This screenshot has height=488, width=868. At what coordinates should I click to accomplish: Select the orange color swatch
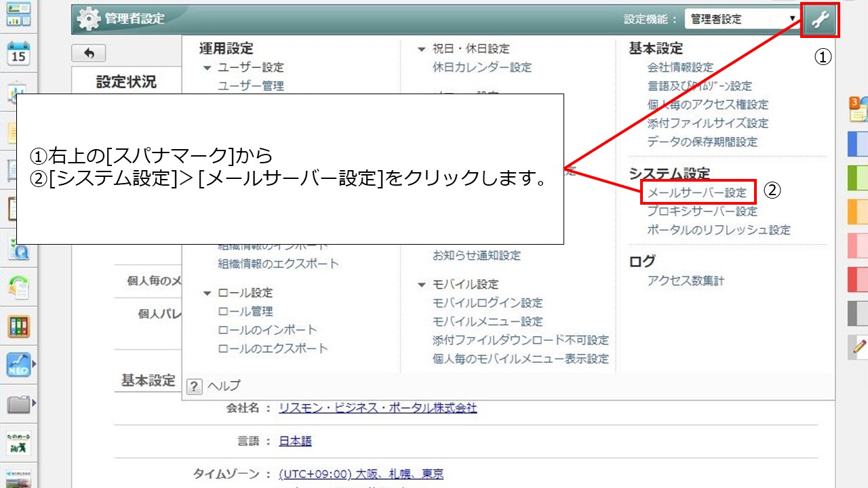click(859, 211)
